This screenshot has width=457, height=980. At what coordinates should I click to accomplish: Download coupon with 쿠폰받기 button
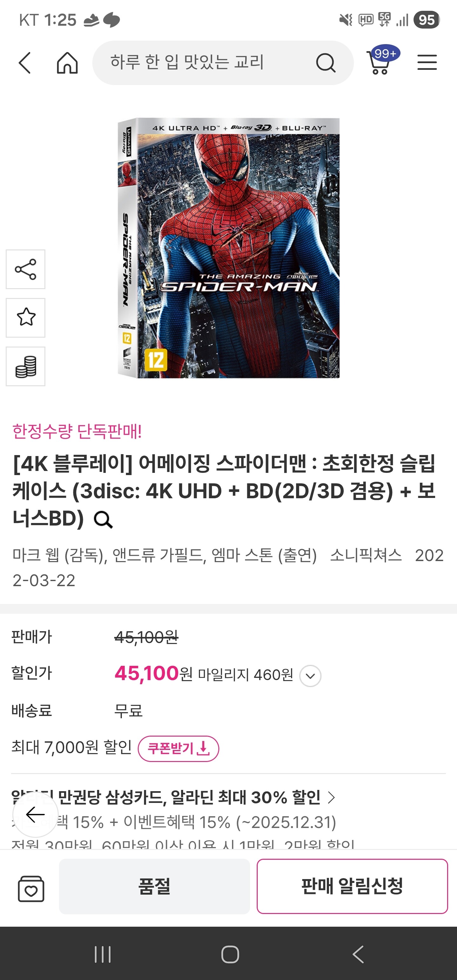click(x=178, y=749)
